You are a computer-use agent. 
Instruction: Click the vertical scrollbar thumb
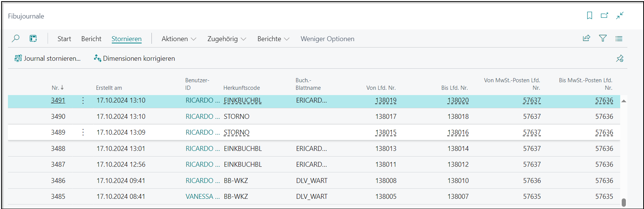click(624, 203)
